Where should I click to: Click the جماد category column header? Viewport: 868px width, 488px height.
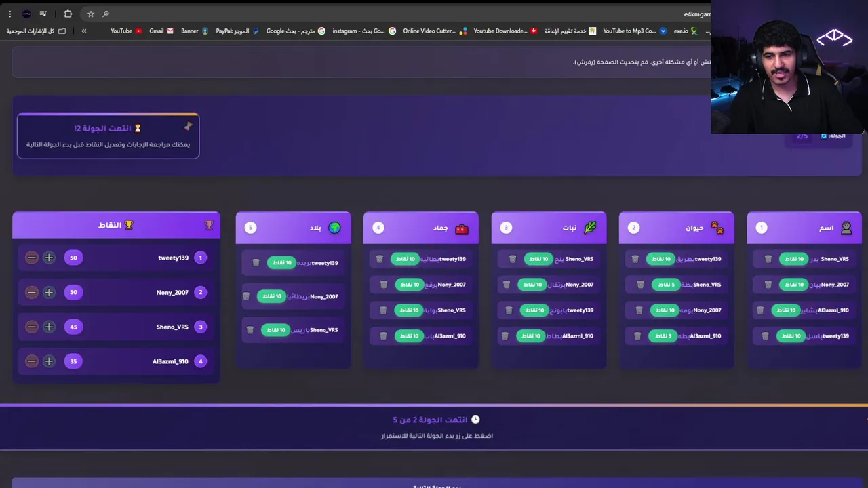pyautogui.click(x=421, y=228)
